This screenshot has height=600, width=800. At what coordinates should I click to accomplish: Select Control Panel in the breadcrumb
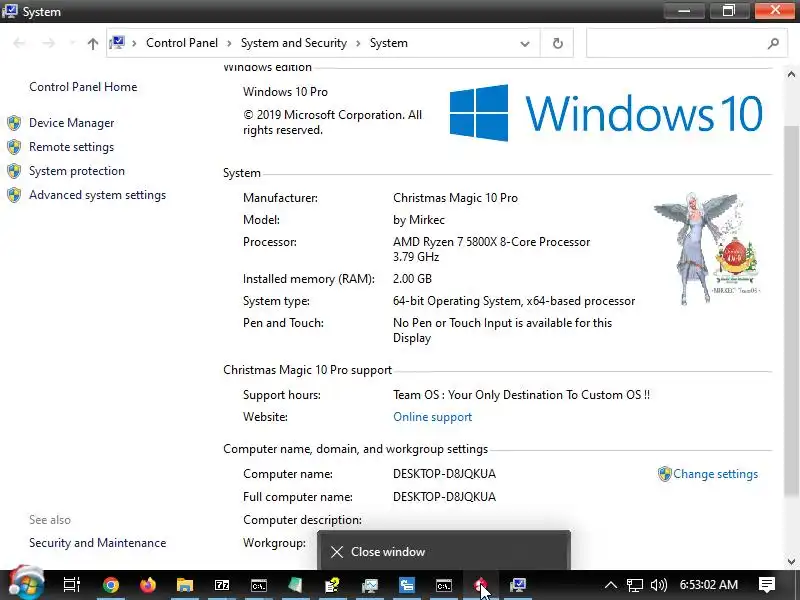(182, 43)
